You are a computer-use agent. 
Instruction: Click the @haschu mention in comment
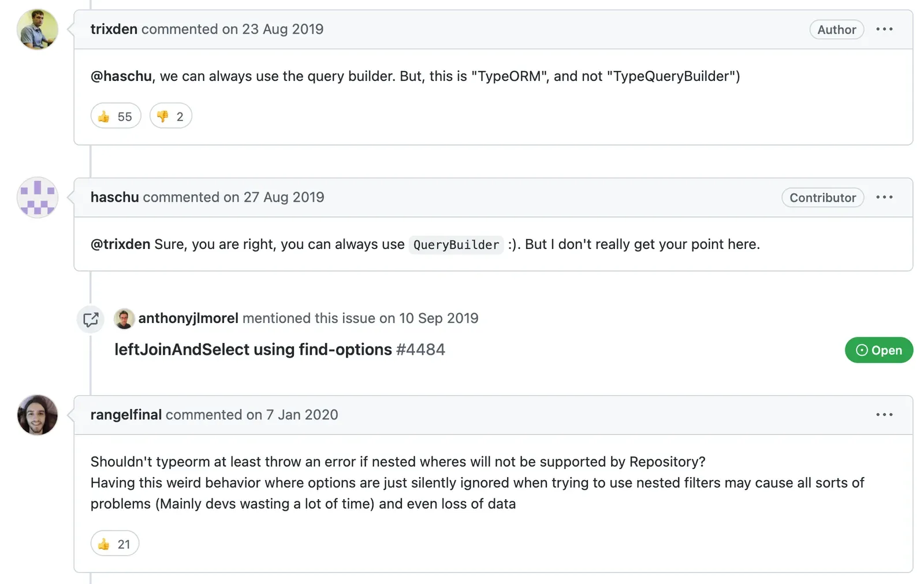(x=121, y=76)
